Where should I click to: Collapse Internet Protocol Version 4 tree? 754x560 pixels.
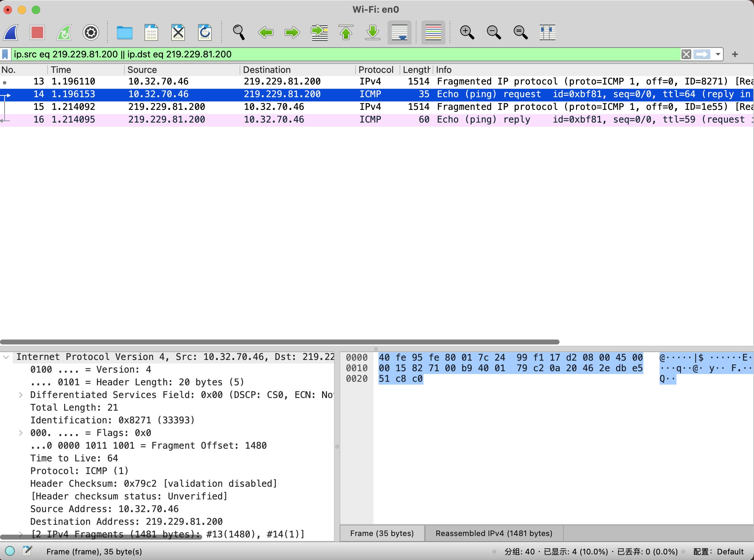click(x=6, y=357)
